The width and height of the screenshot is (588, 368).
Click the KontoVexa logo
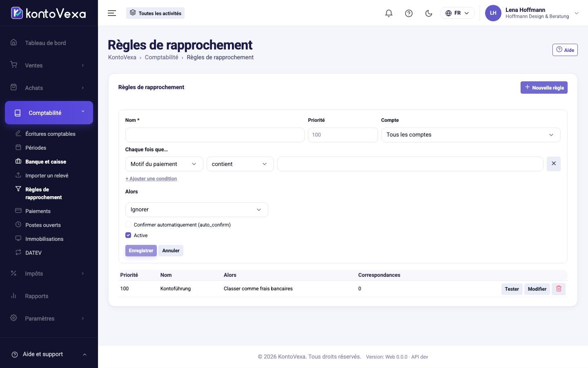click(49, 13)
